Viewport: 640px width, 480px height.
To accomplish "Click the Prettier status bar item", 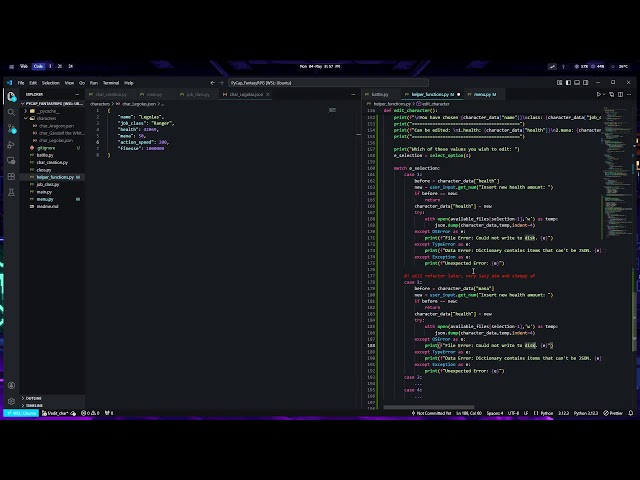I will (613, 413).
